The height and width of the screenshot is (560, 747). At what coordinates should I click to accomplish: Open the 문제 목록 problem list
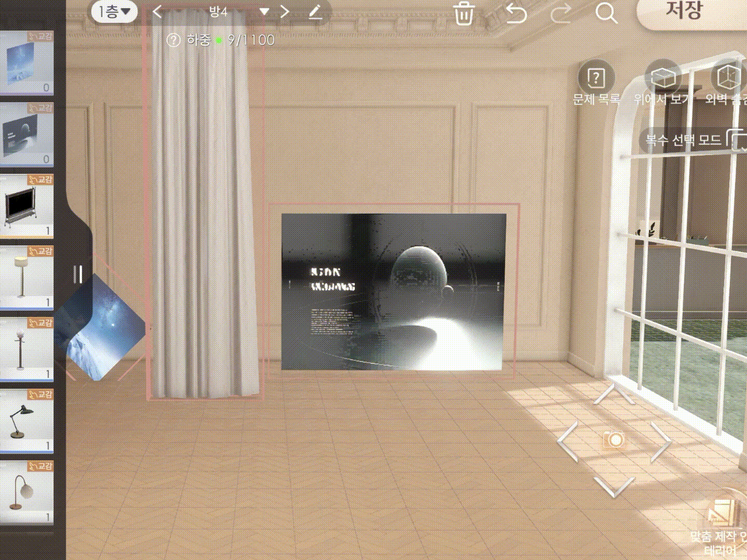(x=596, y=83)
